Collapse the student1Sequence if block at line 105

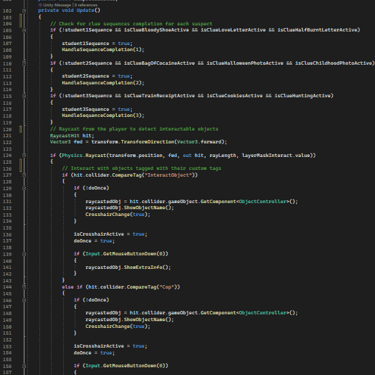tap(24, 30)
